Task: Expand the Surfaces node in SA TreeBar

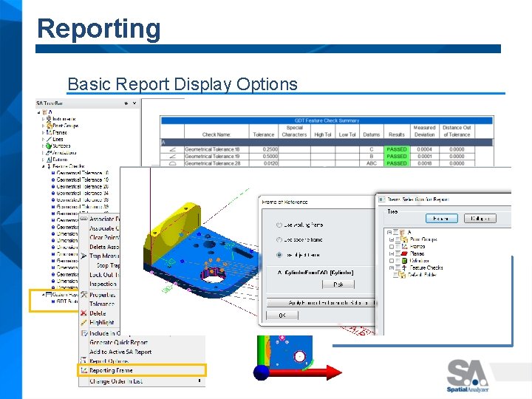Action: coord(43,146)
